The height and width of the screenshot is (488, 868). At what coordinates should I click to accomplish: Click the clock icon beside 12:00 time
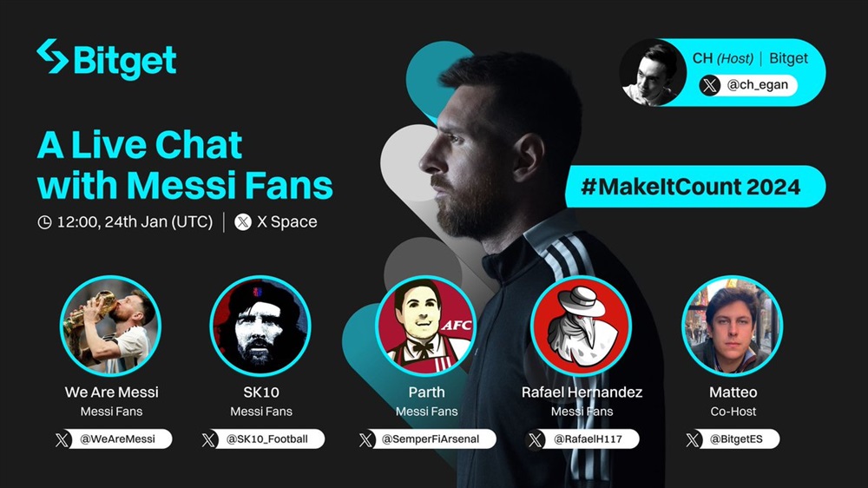(44, 222)
